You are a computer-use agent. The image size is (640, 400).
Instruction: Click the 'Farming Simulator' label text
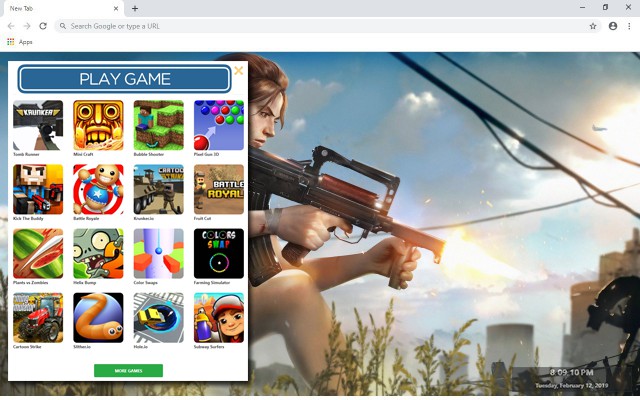click(212, 282)
